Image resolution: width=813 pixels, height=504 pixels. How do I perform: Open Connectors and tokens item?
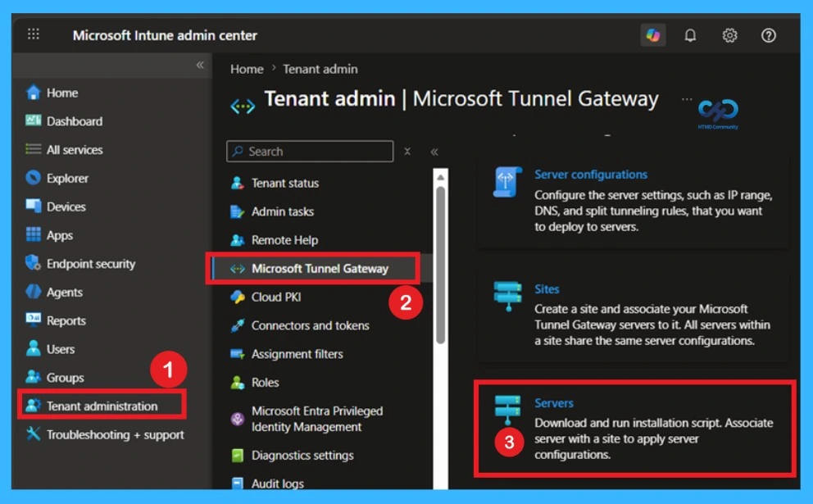click(310, 325)
